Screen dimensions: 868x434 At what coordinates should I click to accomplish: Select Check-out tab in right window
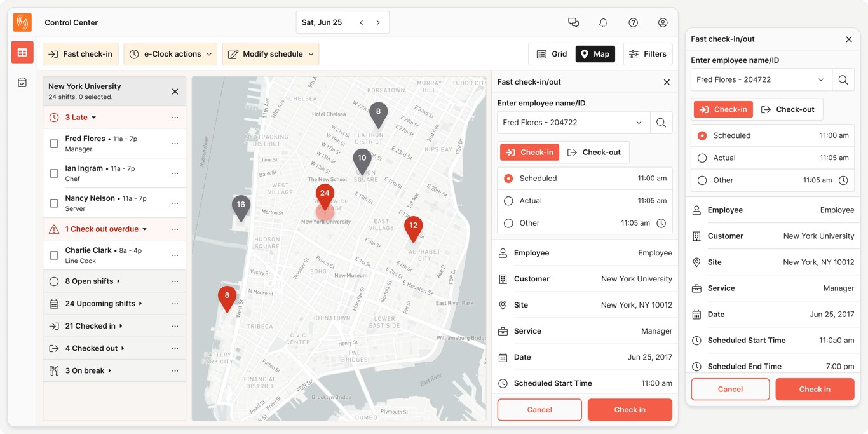(788, 110)
